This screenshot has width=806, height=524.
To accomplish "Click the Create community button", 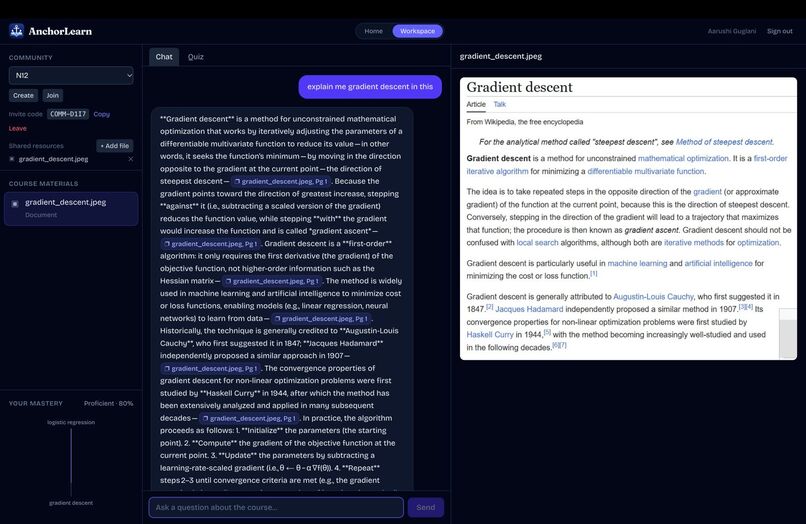I will coord(23,95).
